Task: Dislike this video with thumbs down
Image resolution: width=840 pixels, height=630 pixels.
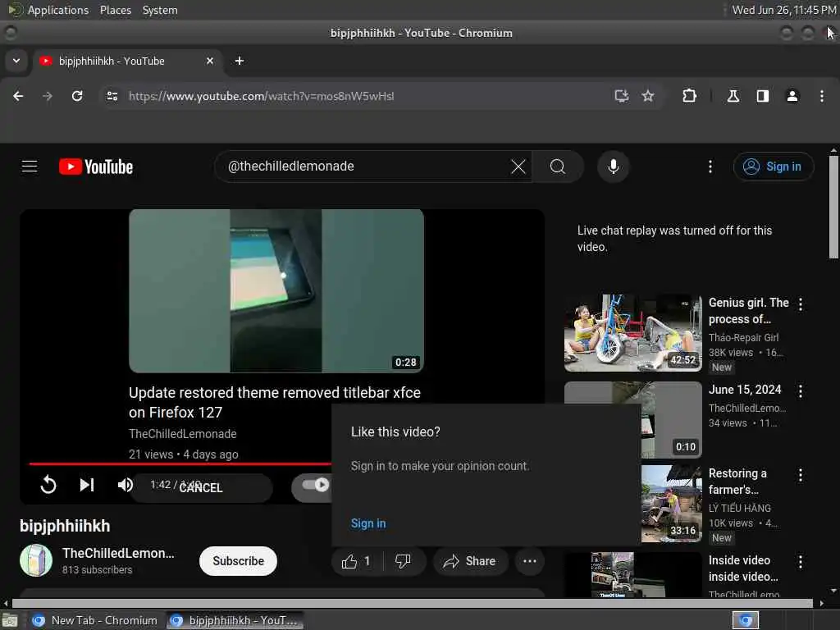Action: [x=403, y=561]
